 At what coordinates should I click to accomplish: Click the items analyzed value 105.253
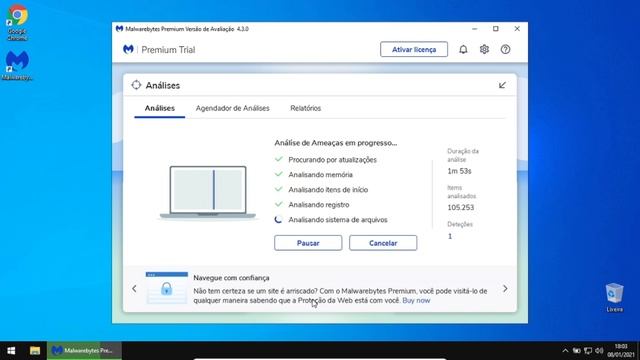click(x=461, y=207)
